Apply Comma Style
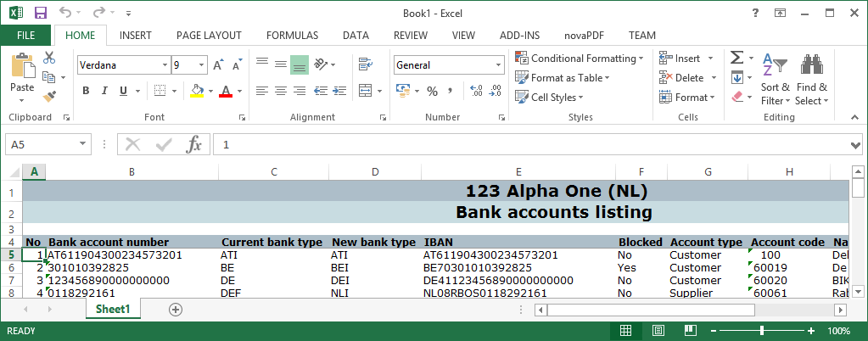The image size is (868, 341). point(450,91)
